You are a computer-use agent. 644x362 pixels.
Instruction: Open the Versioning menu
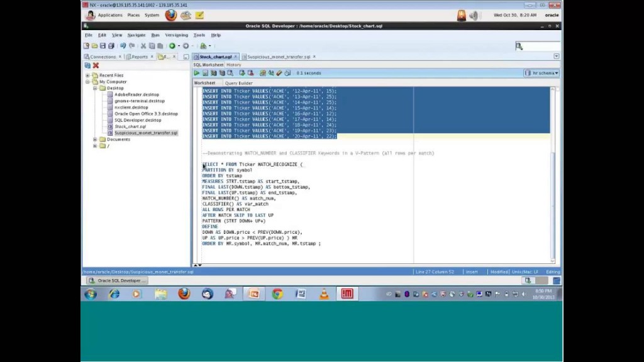click(176, 35)
